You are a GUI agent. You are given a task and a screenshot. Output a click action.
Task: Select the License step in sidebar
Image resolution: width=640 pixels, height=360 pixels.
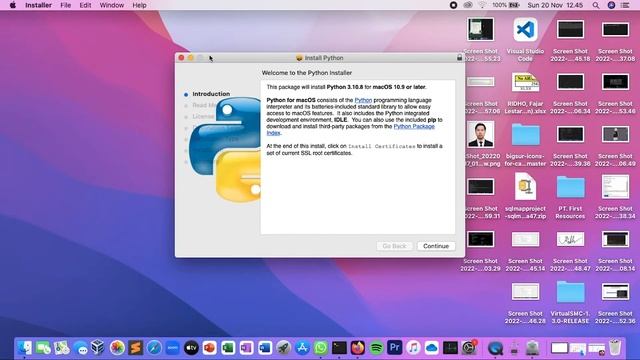(203, 116)
